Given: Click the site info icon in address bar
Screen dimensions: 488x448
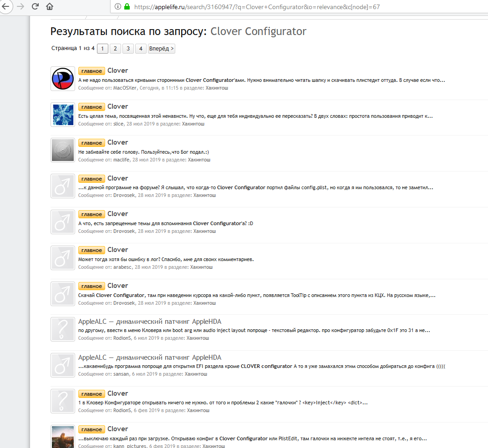Looking at the screenshot, I should click(117, 7).
